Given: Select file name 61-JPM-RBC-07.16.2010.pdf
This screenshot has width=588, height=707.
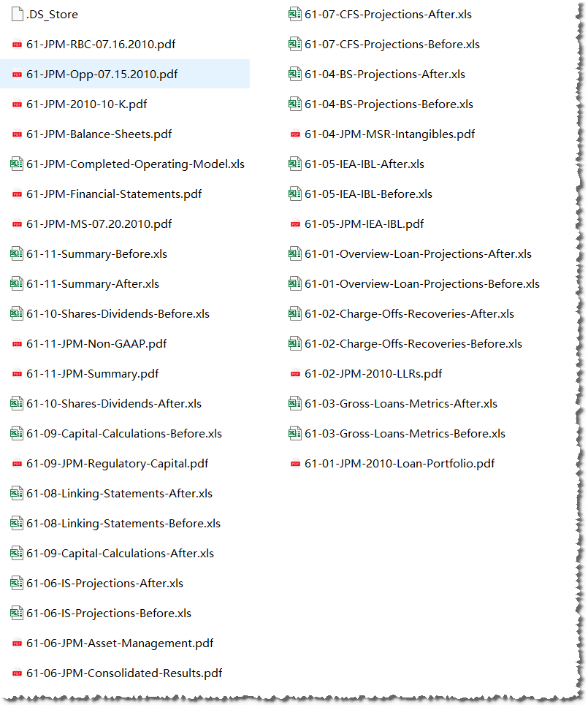Looking at the screenshot, I should pos(101,44).
